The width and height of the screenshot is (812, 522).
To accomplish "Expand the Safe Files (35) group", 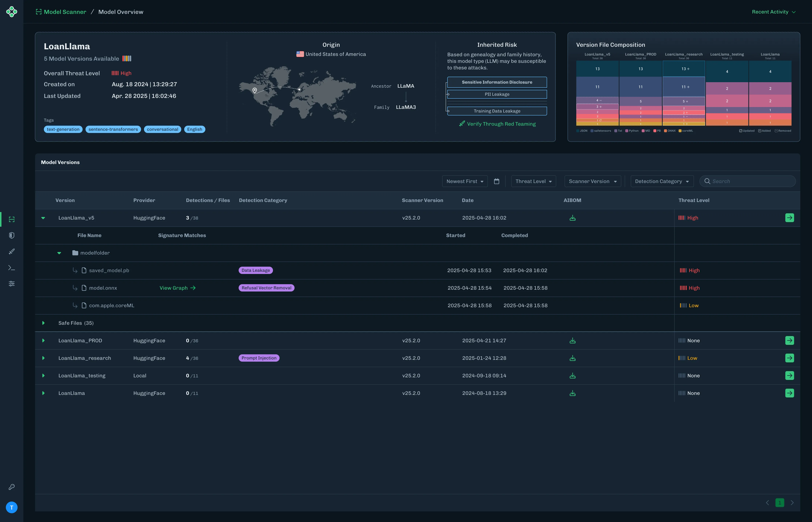I will [43, 323].
